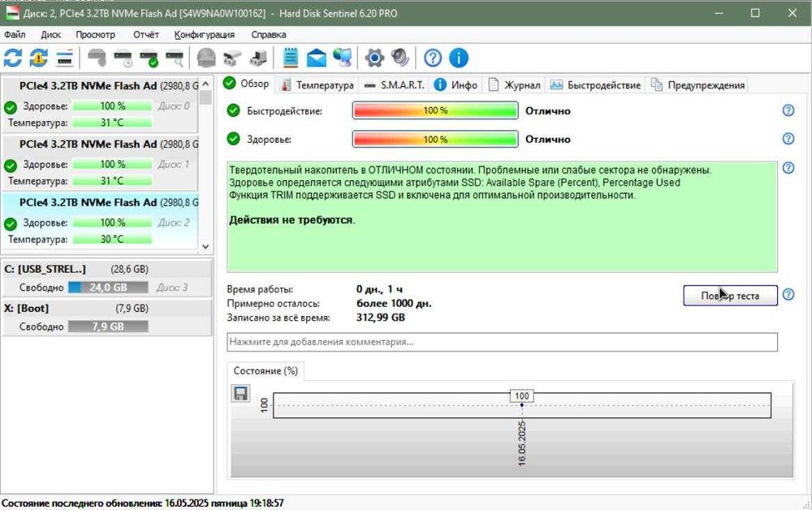812x510 pixels.
Task: Switch to the Инфо tab
Action: pyautogui.click(x=456, y=85)
